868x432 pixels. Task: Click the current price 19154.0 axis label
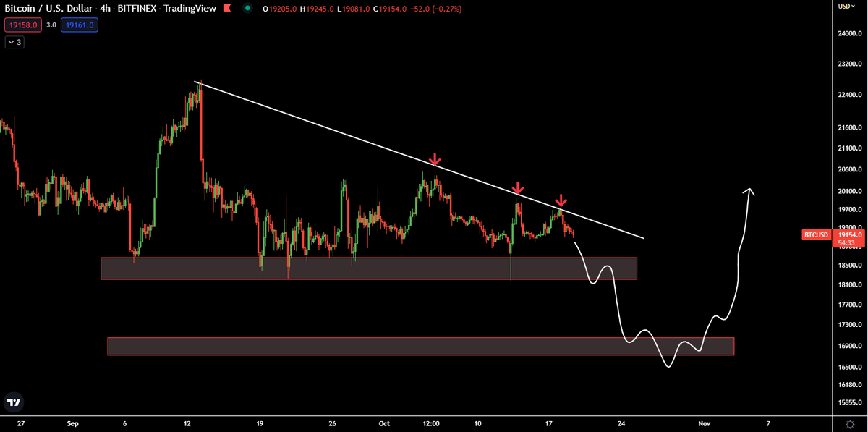coord(848,235)
